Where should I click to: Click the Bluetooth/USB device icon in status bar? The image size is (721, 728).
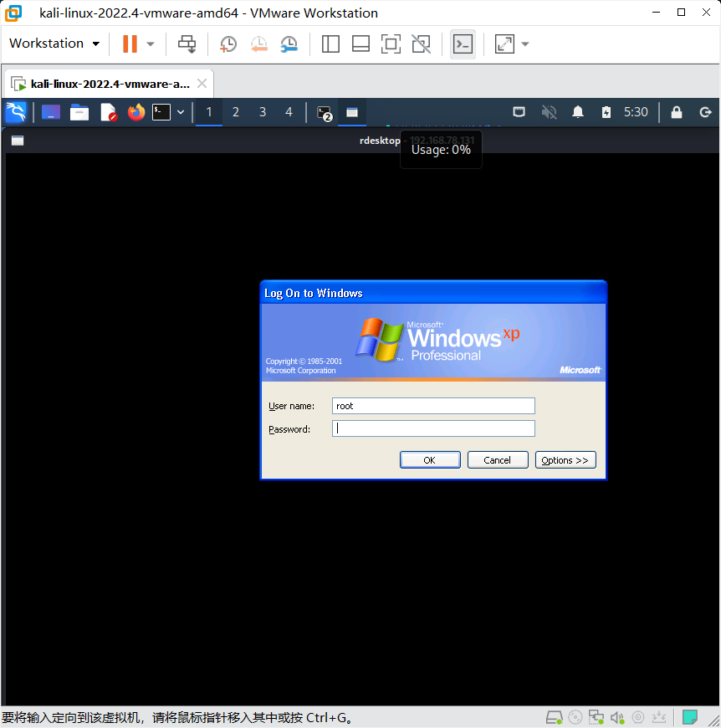tap(659, 718)
